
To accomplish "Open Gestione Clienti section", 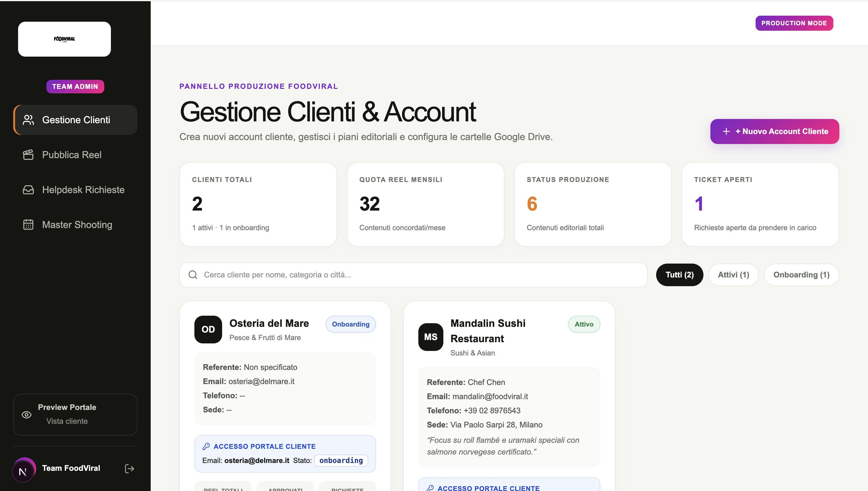I will (75, 120).
